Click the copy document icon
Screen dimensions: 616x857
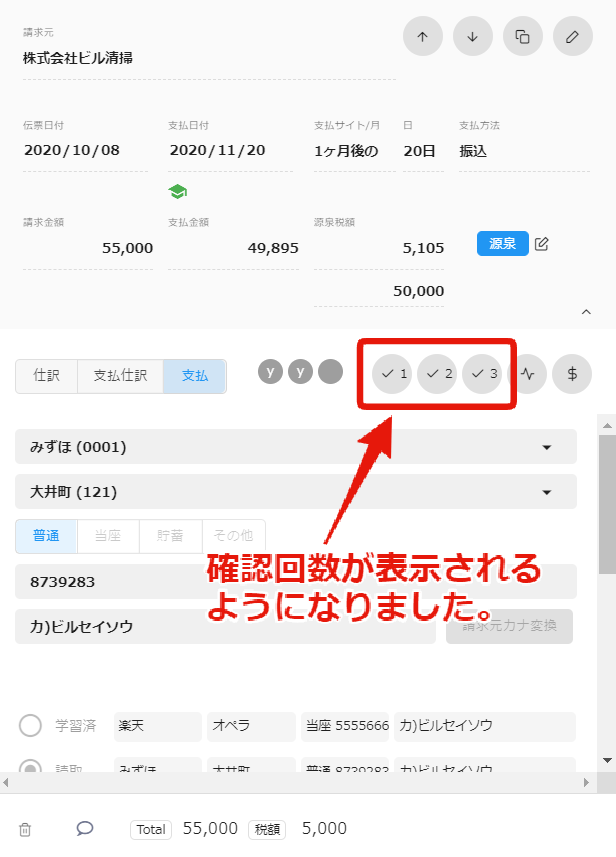(x=523, y=36)
